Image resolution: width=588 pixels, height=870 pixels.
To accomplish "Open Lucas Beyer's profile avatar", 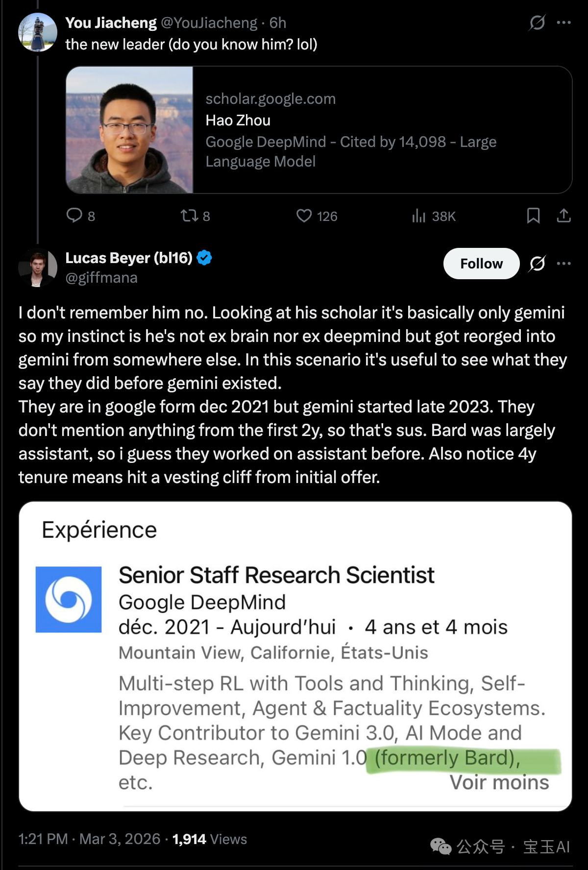I will [38, 267].
